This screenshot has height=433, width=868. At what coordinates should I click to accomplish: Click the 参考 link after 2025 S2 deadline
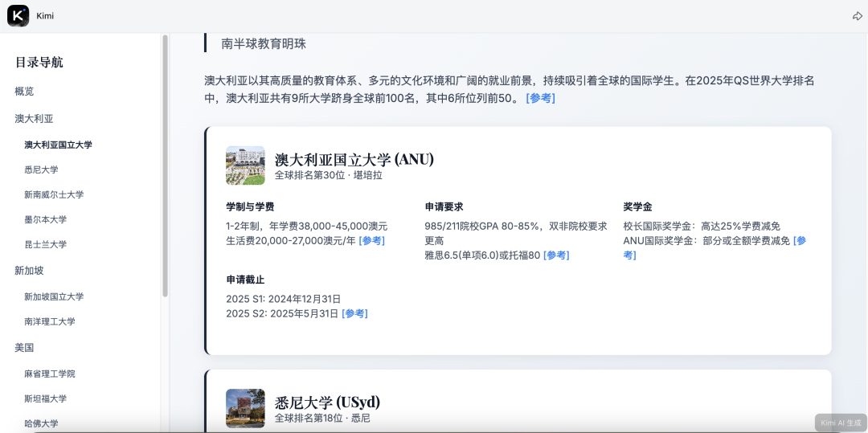tap(354, 313)
